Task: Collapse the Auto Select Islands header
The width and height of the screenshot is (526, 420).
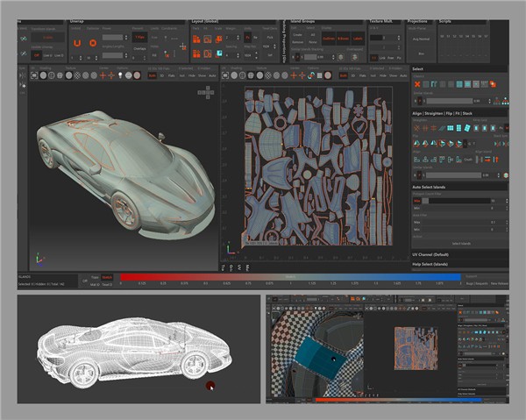Action: [459, 187]
